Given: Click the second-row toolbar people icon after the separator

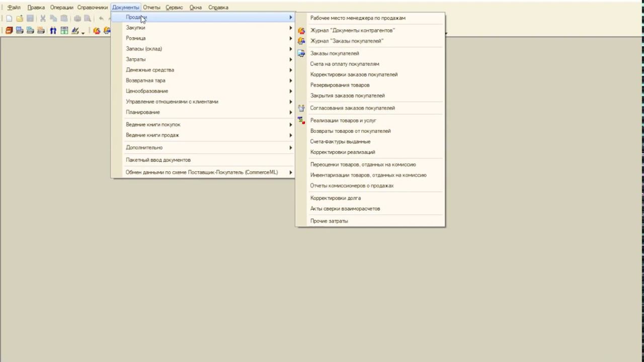Looking at the screenshot, I should [x=97, y=31].
